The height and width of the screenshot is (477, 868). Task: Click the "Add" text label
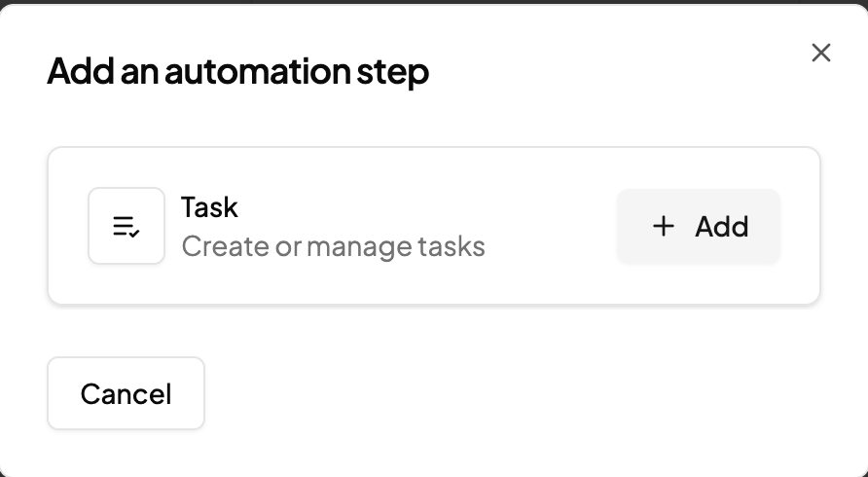coord(721,227)
